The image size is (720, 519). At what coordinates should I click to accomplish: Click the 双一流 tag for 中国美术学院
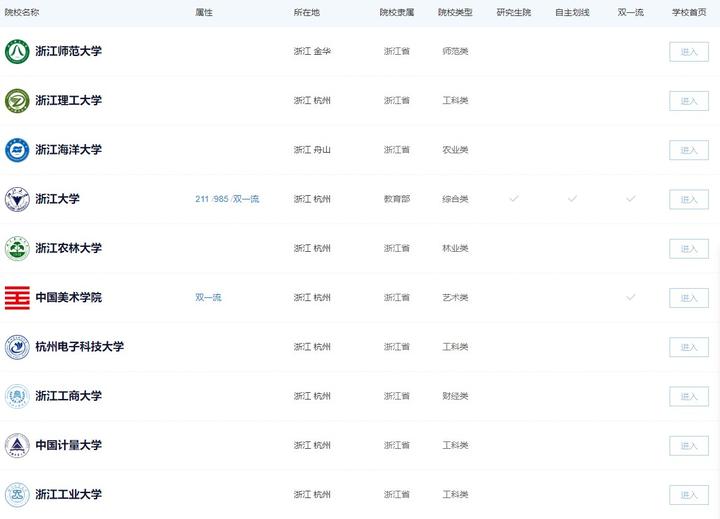pyautogui.click(x=208, y=298)
